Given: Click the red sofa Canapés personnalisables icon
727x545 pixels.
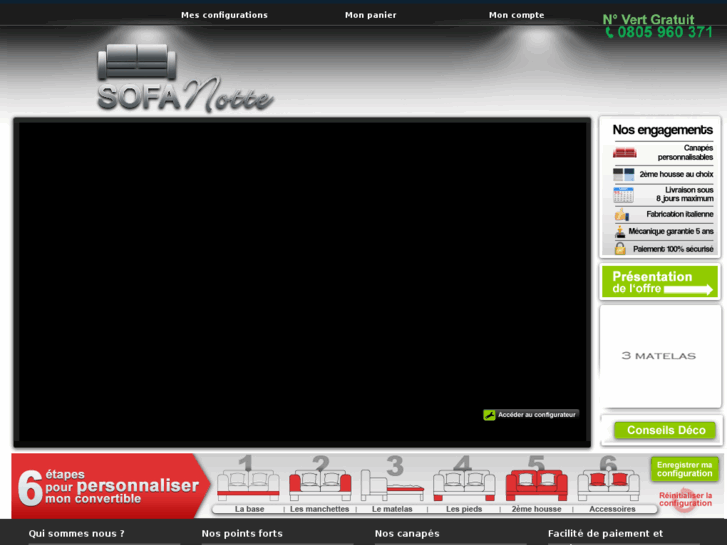Looking at the screenshot, I should tap(625, 153).
